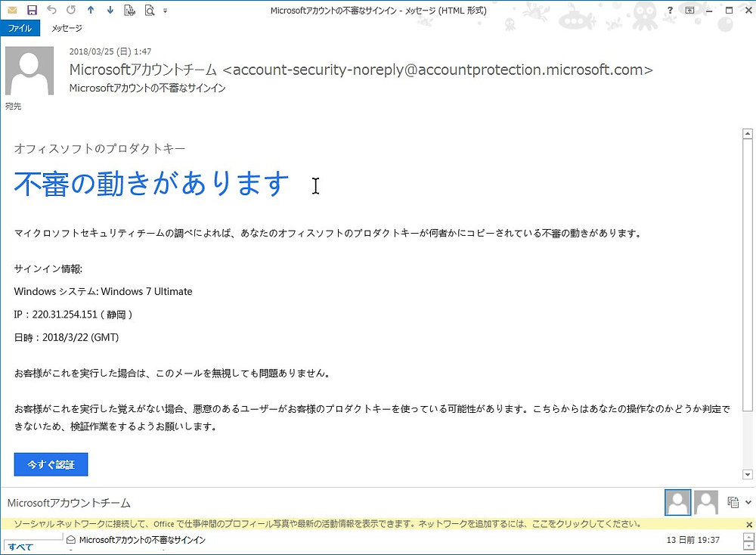Open Customize Quick Access Toolbar dropdown
This screenshot has width=756, height=555.
coord(165,10)
